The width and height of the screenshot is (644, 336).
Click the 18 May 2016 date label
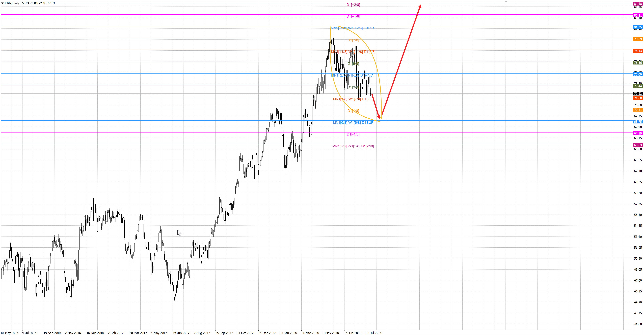pos(10,333)
